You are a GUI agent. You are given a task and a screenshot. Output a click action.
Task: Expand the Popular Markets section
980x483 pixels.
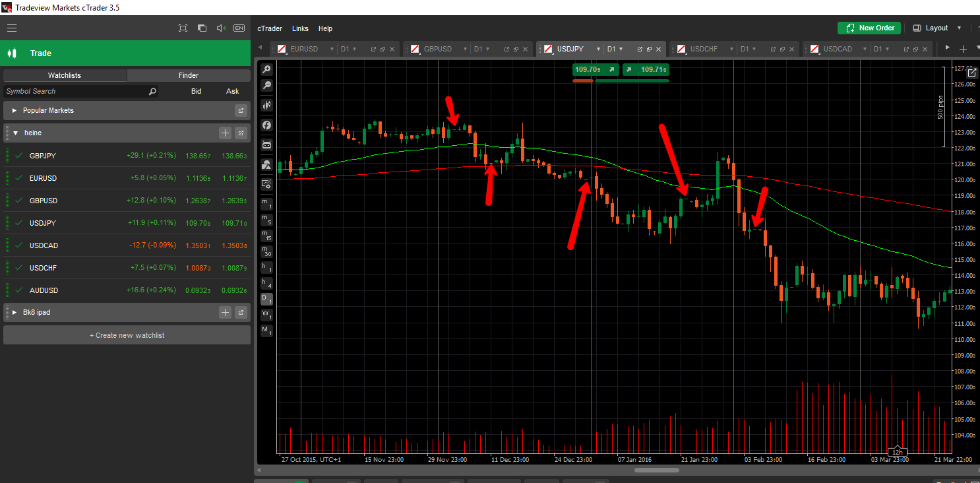(15, 110)
